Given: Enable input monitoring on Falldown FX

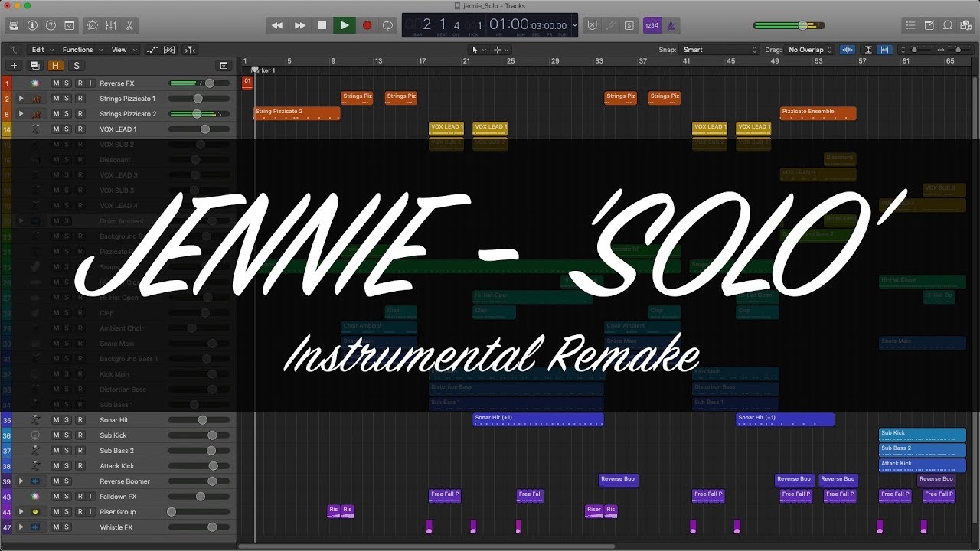Looking at the screenshot, I should (x=90, y=497).
